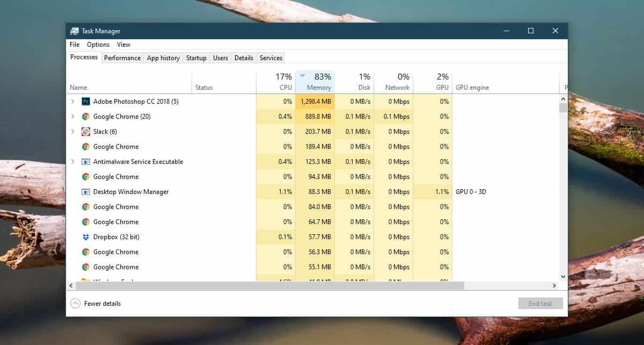Click the Dropbox (32 bit) icon

(x=86, y=236)
